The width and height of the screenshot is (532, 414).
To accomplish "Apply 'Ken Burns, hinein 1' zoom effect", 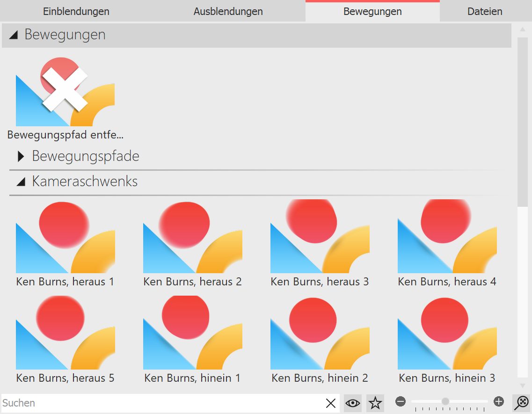I will [x=192, y=334].
